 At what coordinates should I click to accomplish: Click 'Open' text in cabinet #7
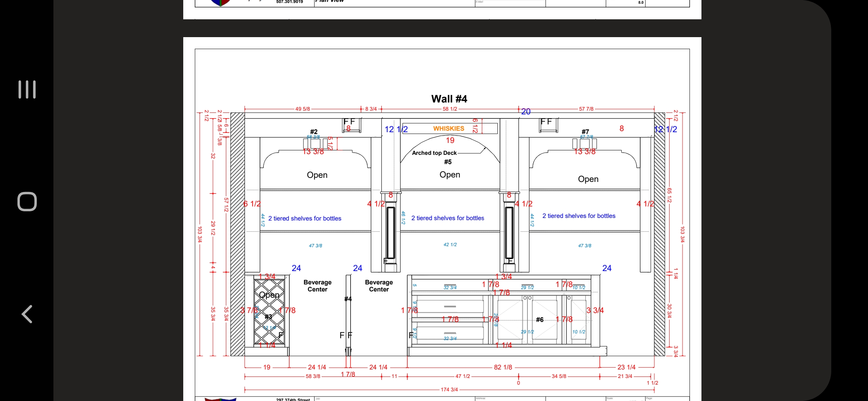pos(588,179)
